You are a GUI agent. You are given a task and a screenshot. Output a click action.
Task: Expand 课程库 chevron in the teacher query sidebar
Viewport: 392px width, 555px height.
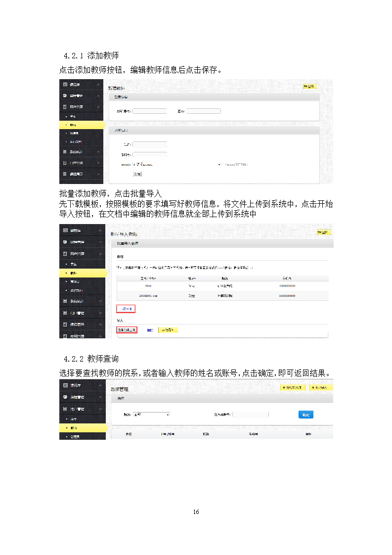100,385
